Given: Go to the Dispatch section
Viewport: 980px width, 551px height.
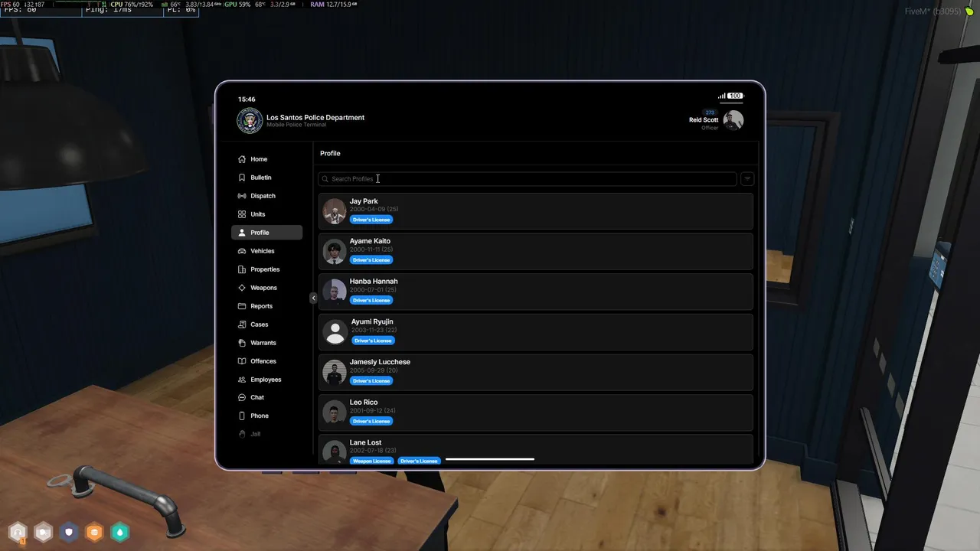Looking at the screenshot, I should point(266,196).
